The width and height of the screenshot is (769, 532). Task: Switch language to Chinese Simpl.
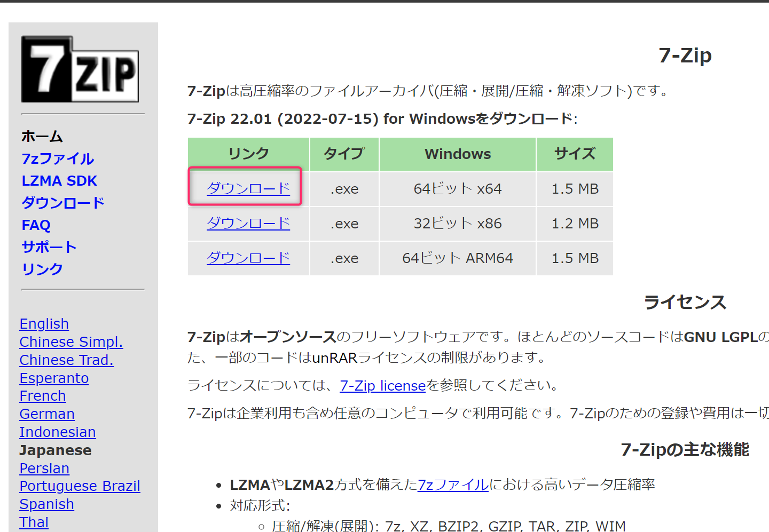[x=71, y=342]
